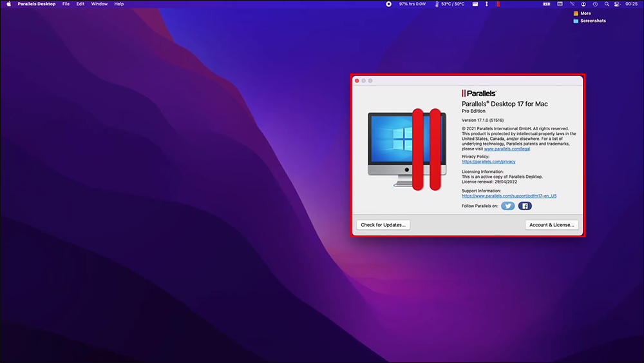Open the Parallels Desktop app menu
This screenshot has width=644, height=363.
[x=37, y=4]
